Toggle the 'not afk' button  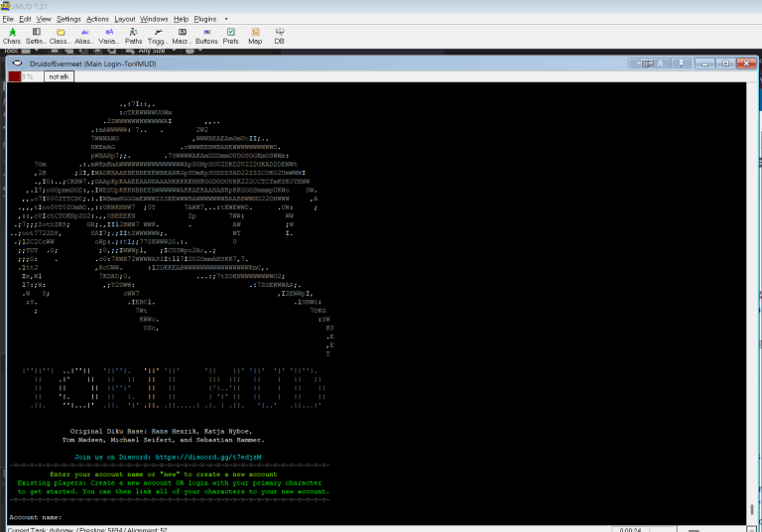tap(59, 76)
